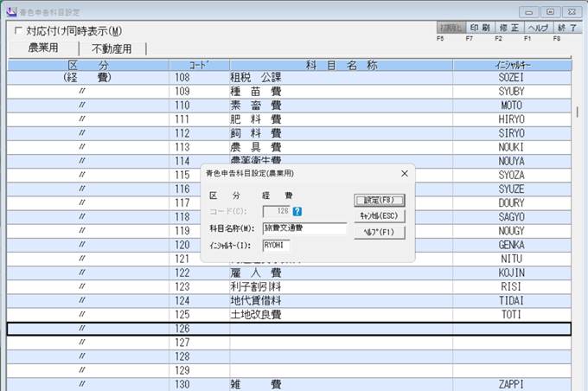The height and width of the screenshot is (391, 588).
Task: Click the application icon in title bar
Action: click(11, 12)
